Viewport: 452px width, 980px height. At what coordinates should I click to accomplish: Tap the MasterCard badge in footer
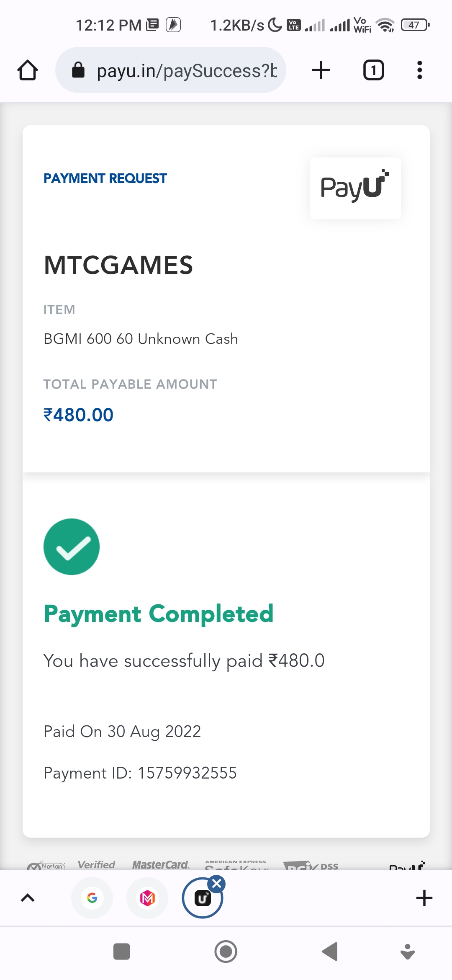(x=161, y=864)
